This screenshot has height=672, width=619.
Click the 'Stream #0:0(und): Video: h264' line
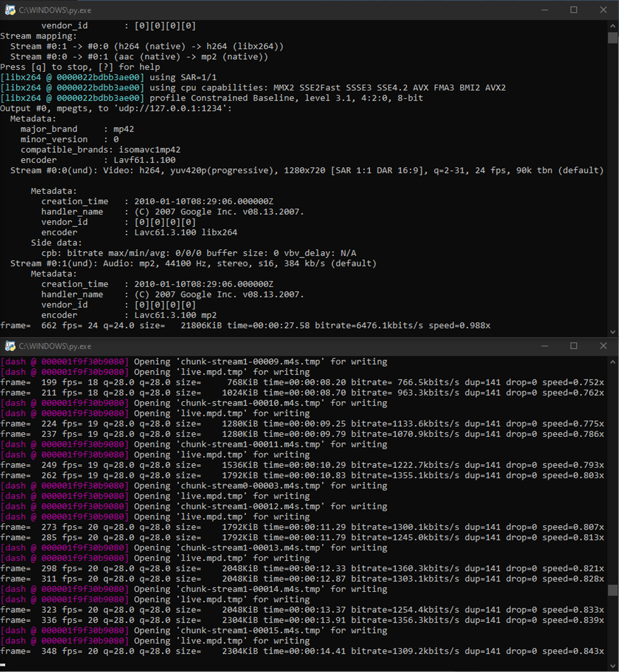pos(307,170)
